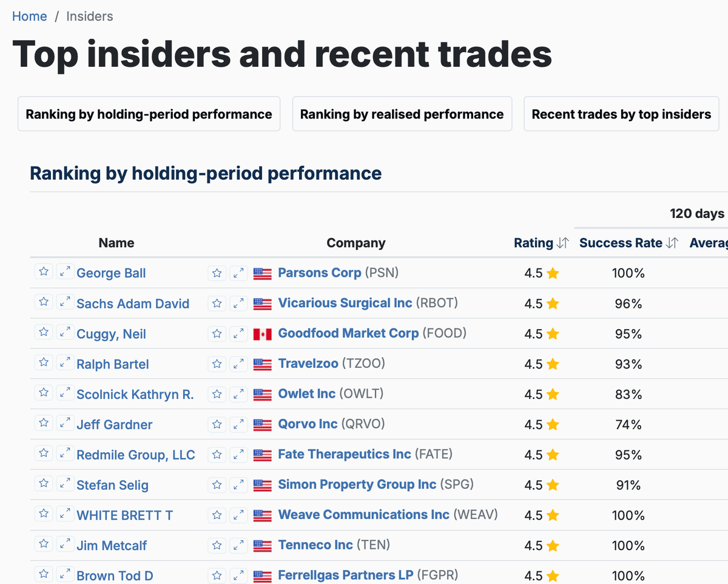This screenshot has width=728, height=584.
Task: Sort the table by Success Rate
Action: [x=621, y=243]
